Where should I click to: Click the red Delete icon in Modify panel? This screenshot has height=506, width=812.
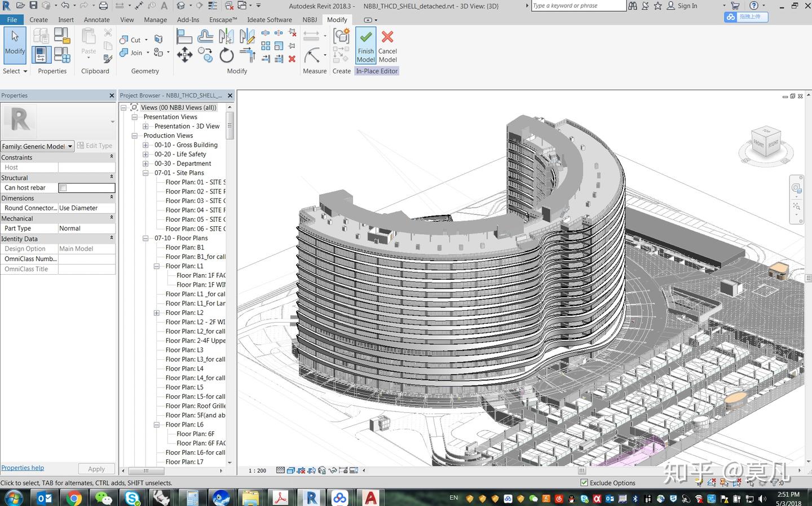coord(292,59)
